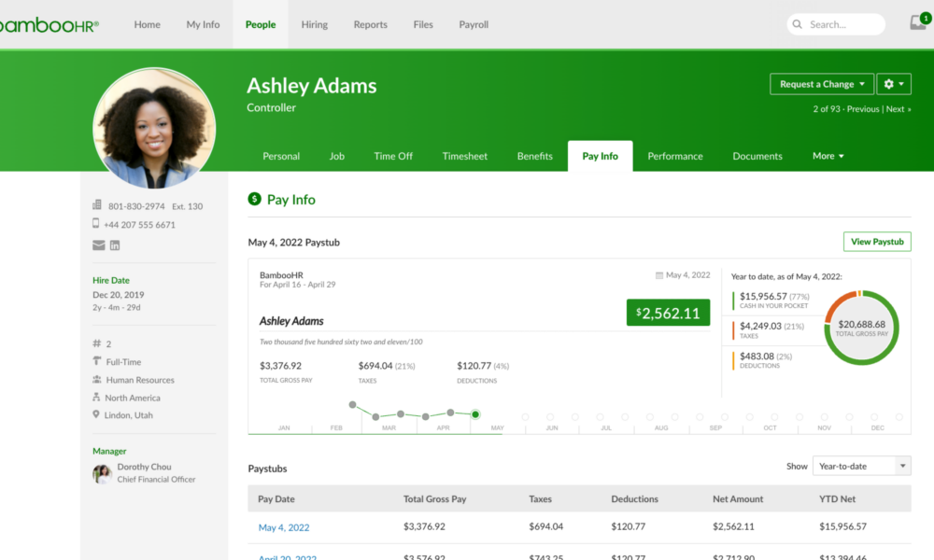The image size is (934, 560).
Task: Go to the Home menu
Action: [x=148, y=24]
